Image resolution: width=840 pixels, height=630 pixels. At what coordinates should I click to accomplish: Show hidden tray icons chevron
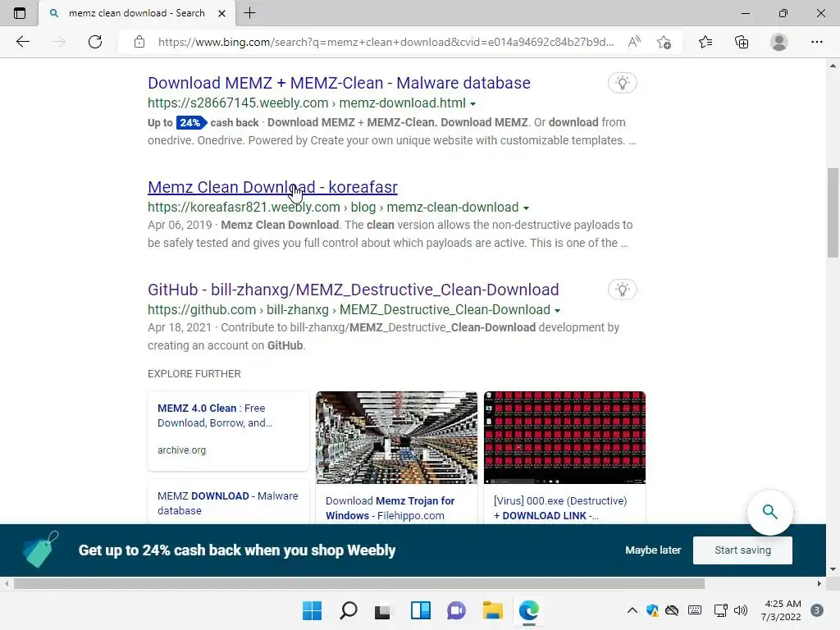tap(632, 610)
